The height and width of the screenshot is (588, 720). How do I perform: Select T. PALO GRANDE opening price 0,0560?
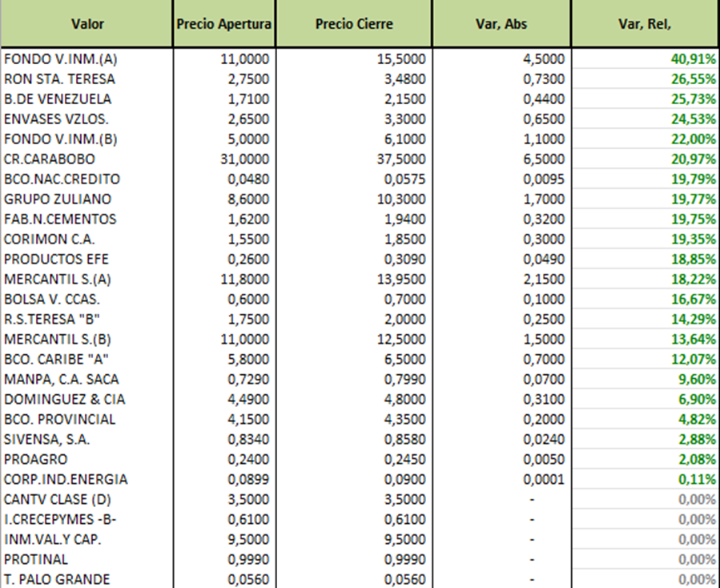click(247, 580)
